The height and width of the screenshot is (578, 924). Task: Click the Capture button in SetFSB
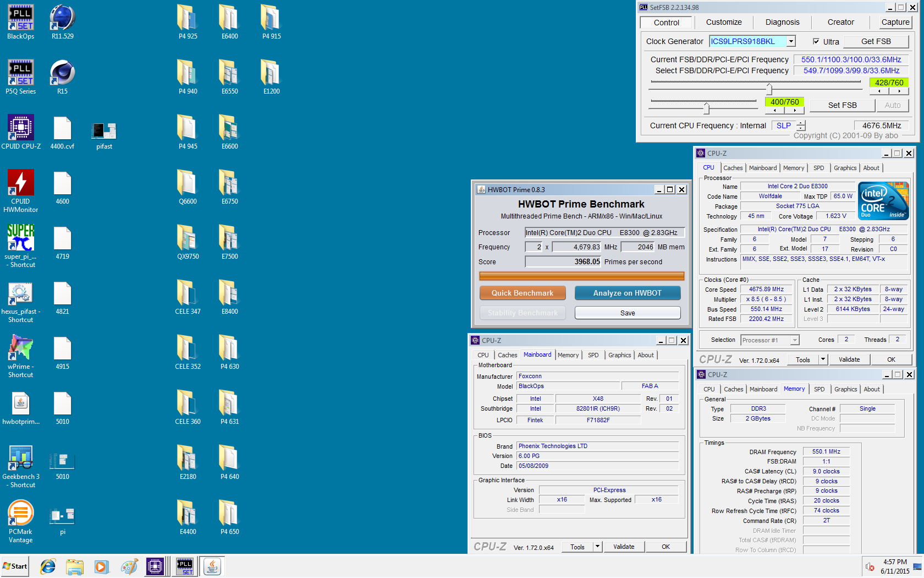pos(895,22)
